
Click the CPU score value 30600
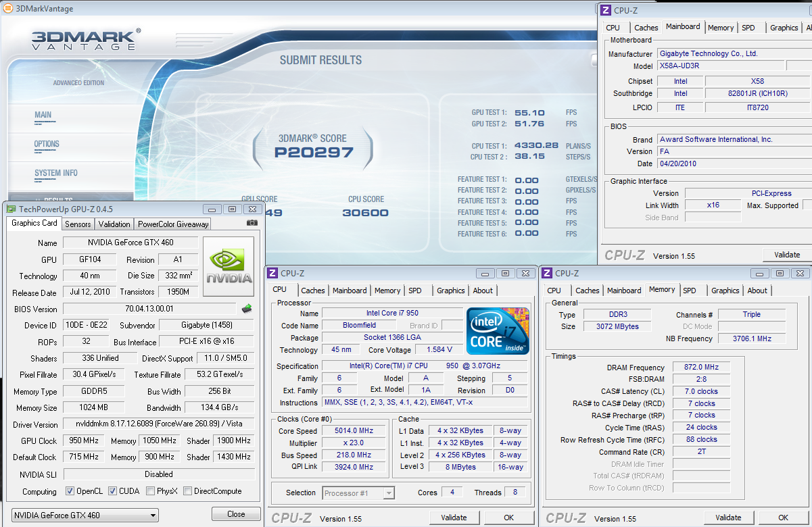(366, 213)
